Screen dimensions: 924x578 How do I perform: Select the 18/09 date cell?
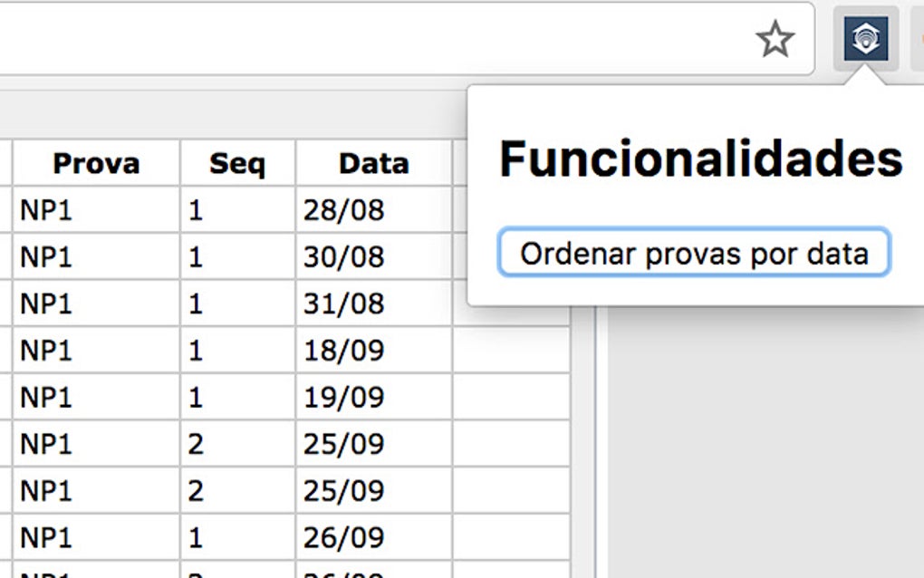[x=344, y=351]
